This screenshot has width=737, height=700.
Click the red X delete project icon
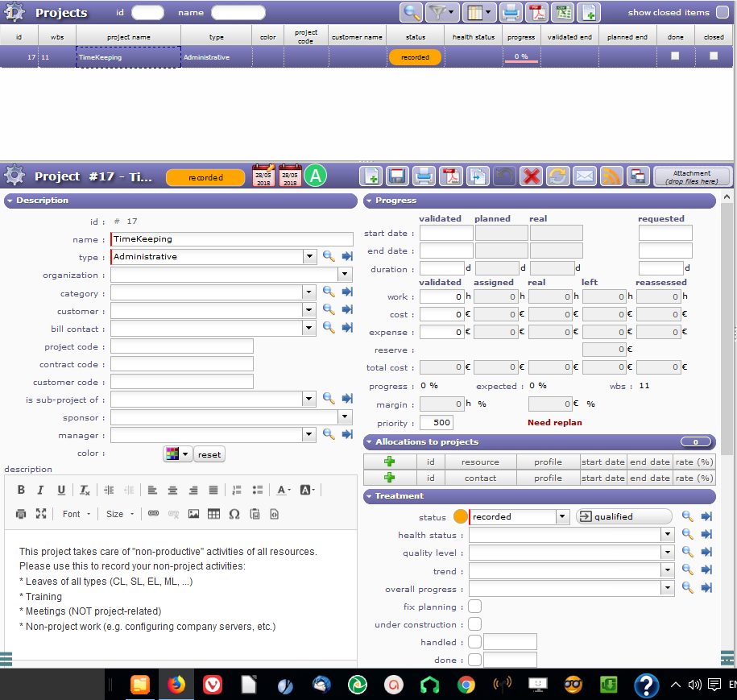pyautogui.click(x=531, y=176)
